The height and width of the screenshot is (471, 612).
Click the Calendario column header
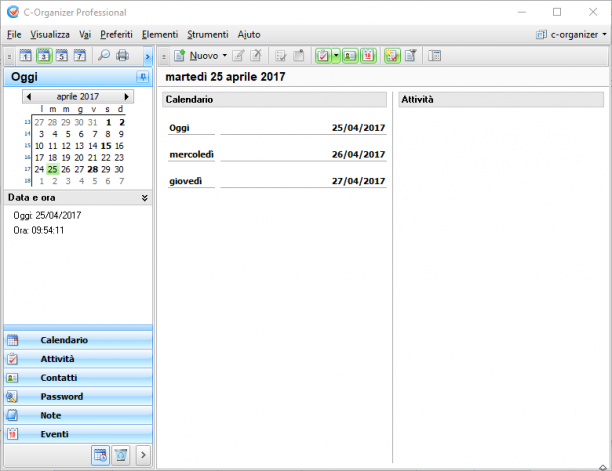click(274, 100)
